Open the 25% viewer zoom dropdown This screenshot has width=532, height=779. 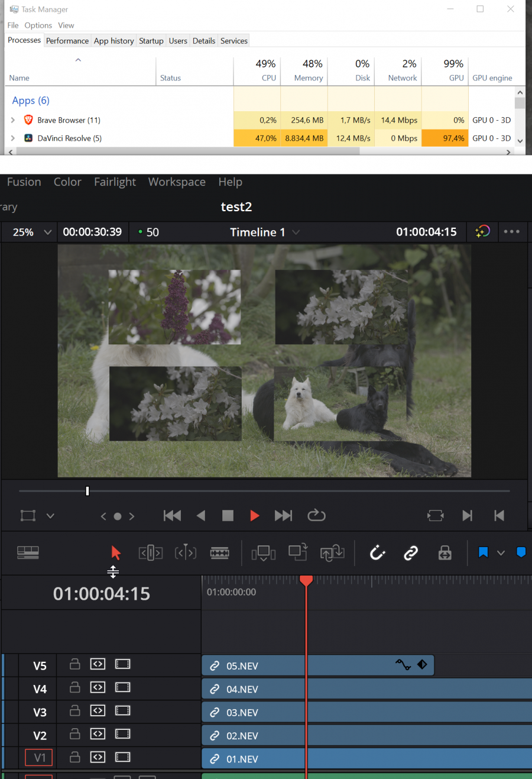pyautogui.click(x=33, y=232)
